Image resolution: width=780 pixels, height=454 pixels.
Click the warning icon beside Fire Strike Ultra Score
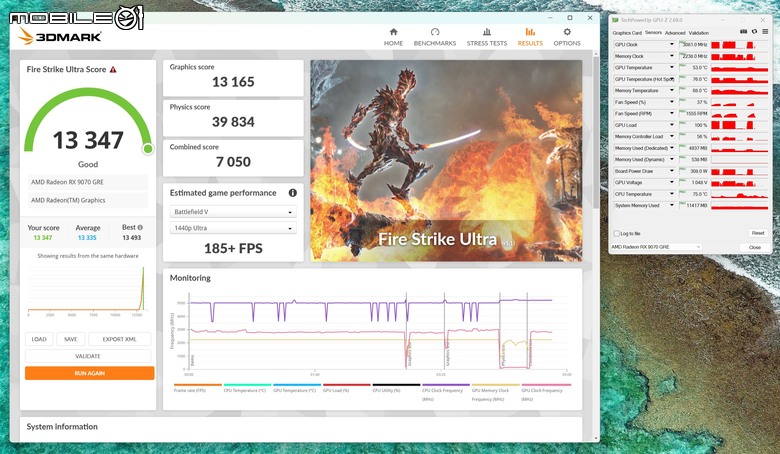click(113, 70)
